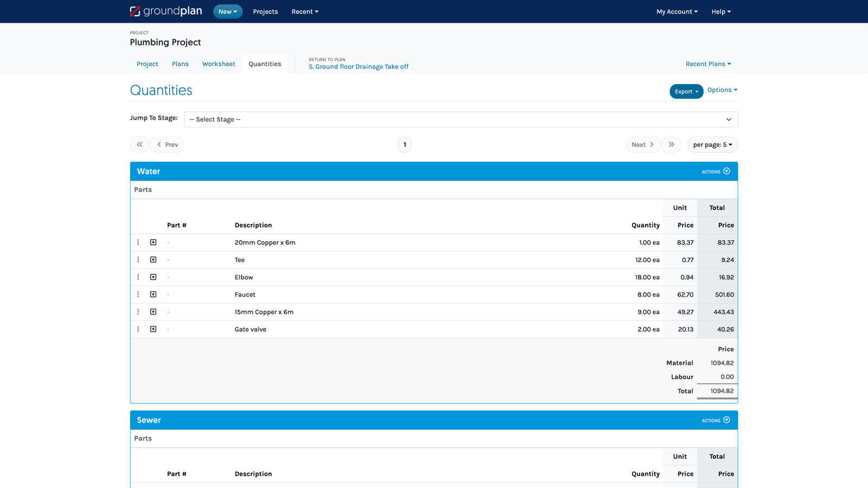Viewport: 868px width, 488px height.
Task: Click the Next pagination control
Action: [x=643, y=144]
